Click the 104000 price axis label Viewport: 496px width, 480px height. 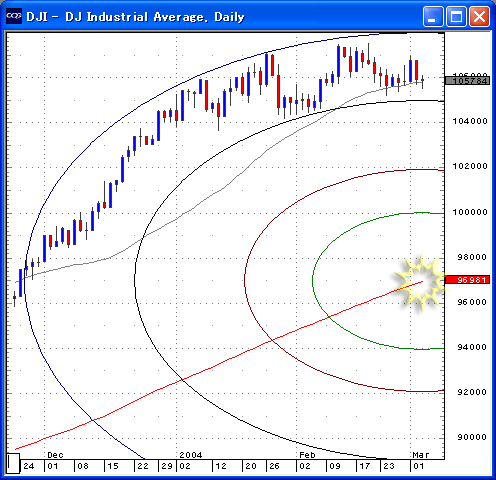(x=470, y=121)
